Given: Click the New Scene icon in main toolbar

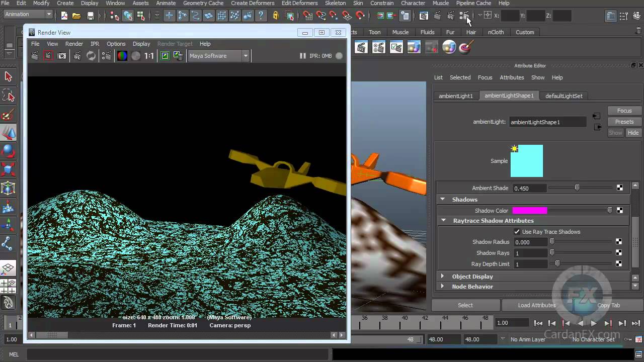Looking at the screenshot, I should (64, 16).
